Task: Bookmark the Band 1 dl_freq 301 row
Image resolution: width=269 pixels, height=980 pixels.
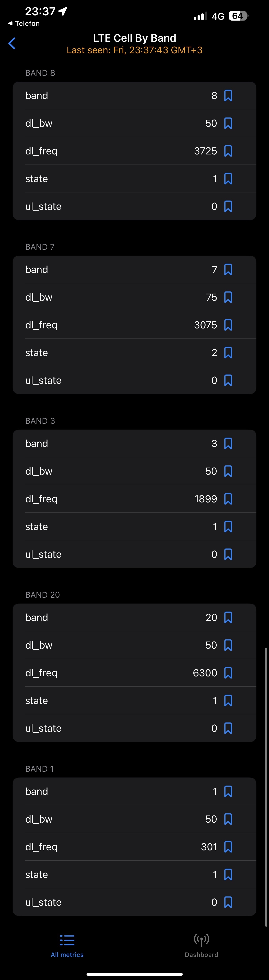Action: point(228,847)
